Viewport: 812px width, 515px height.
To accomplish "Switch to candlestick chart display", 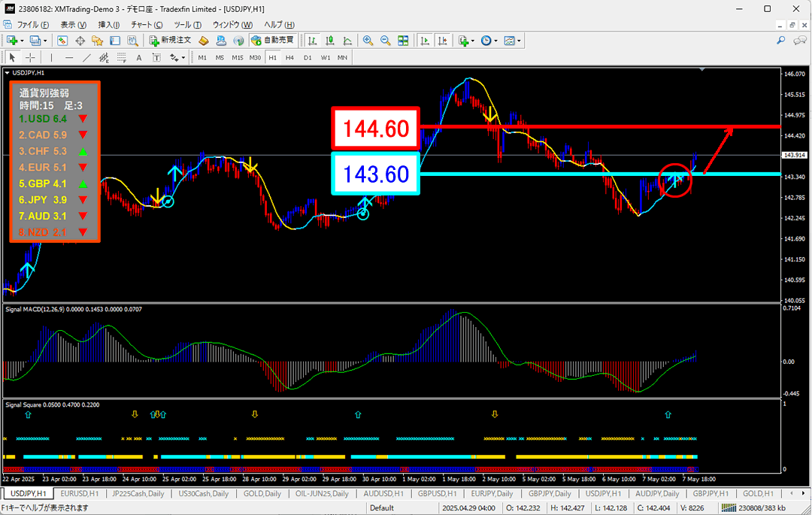I will (x=330, y=41).
